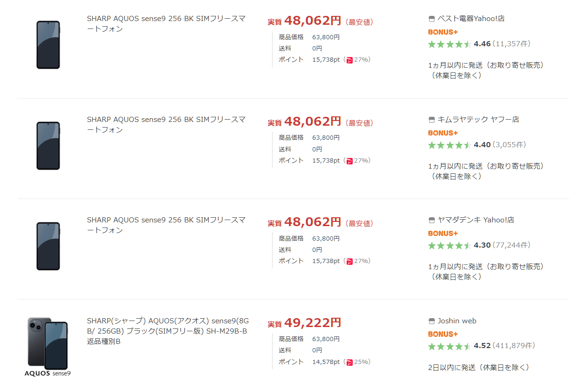Open the SH-M29B-B 返品種別B product title
The image size is (569, 392).
(168, 331)
